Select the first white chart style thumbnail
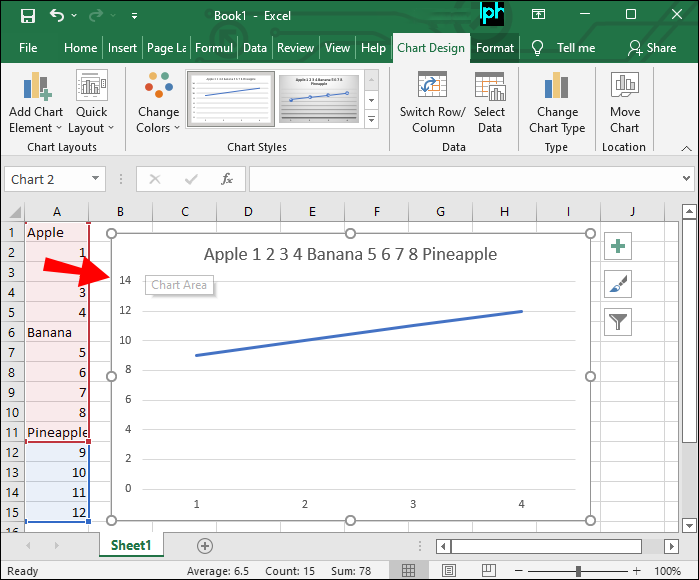This screenshot has width=699, height=580. point(230,99)
